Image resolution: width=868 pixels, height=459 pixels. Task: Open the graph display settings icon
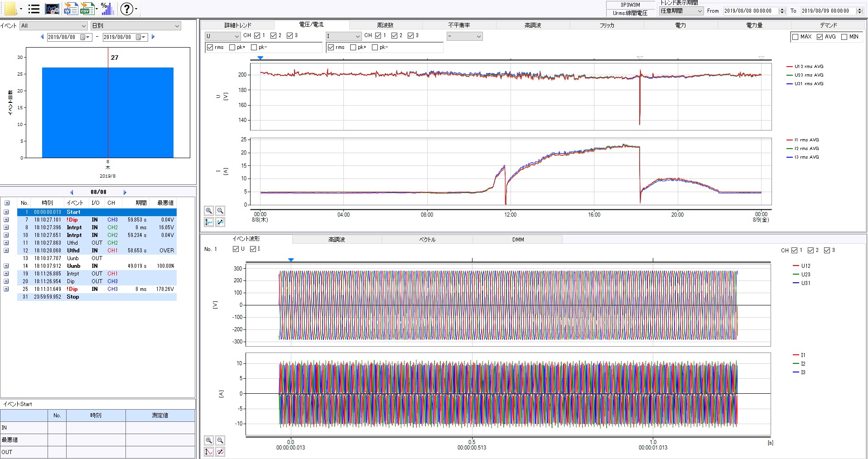(52, 9)
